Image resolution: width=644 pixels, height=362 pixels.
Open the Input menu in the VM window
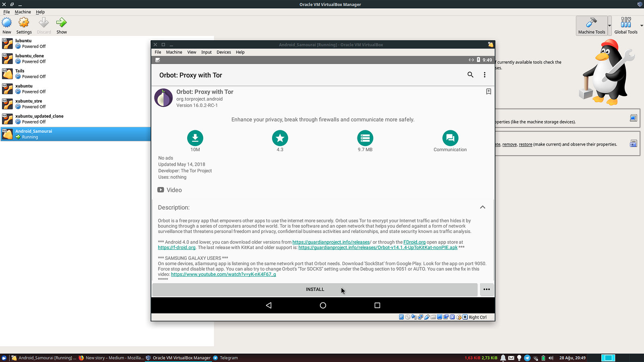(x=206, y=52)
